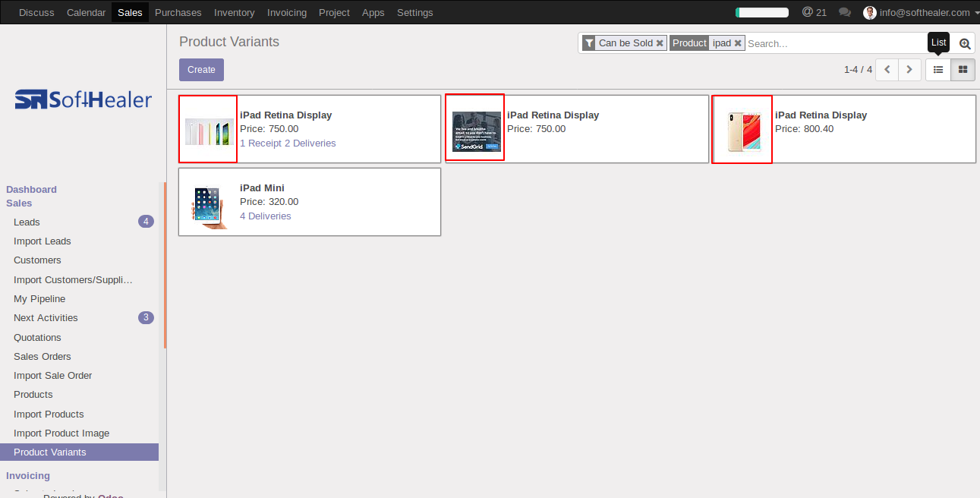Image resolution: width=980 pixels, height=498 pixels.
Task: Open the @ 21 mentions indicator
Action: 815,12
